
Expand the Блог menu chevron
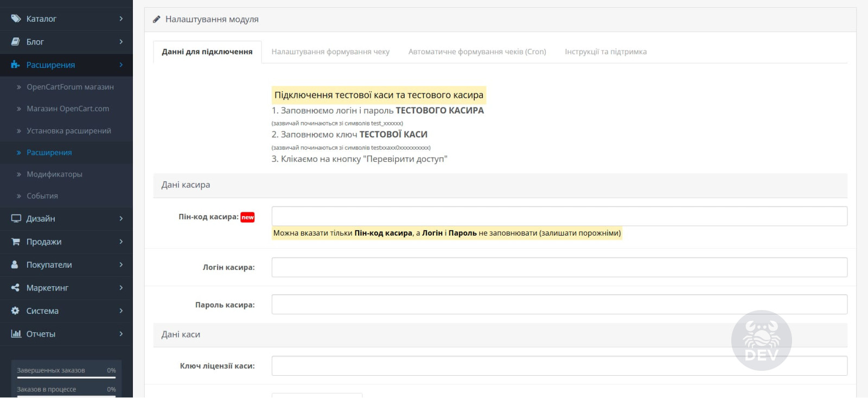(121, 42)
